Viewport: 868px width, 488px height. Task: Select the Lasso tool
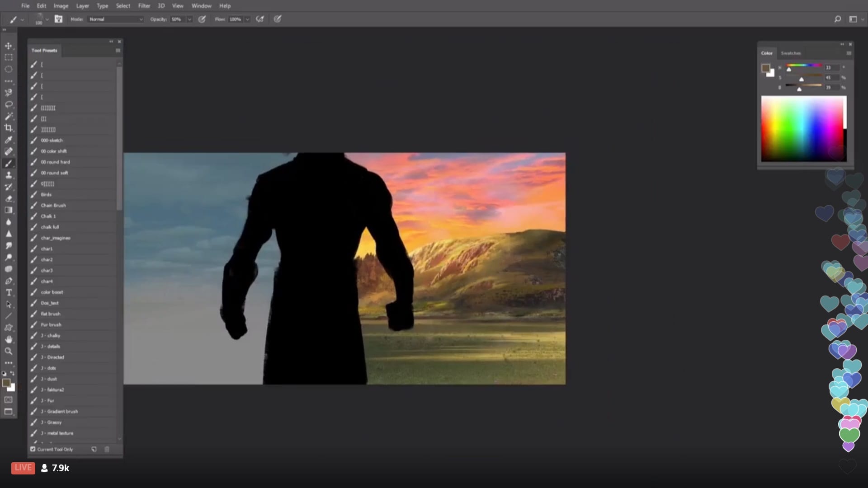8,104
